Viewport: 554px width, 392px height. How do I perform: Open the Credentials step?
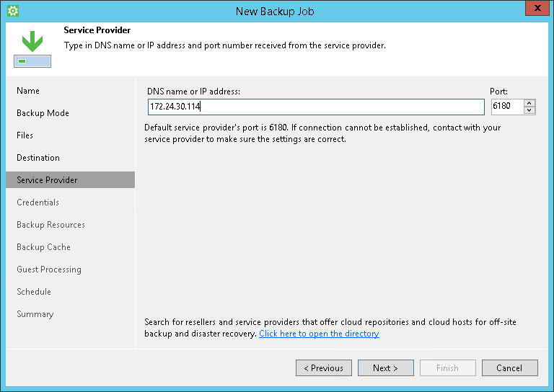pos(38,202)
